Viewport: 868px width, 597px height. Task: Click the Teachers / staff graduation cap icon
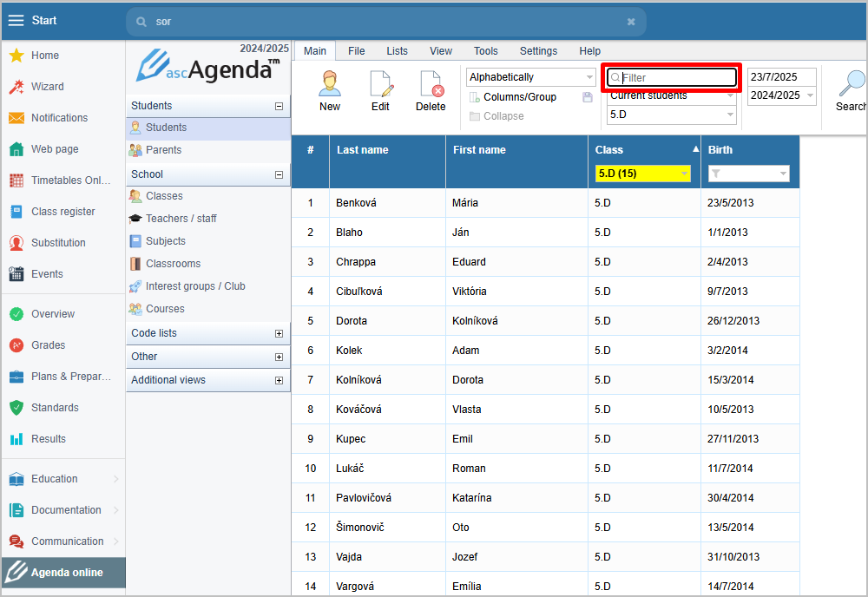pyautogui.click(x=135, y=219)
